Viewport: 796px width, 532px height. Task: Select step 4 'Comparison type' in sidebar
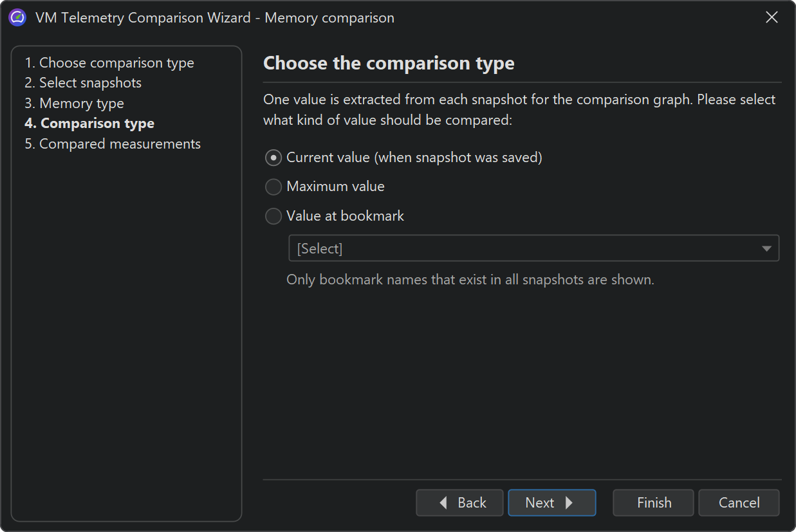tap(89, 124)
